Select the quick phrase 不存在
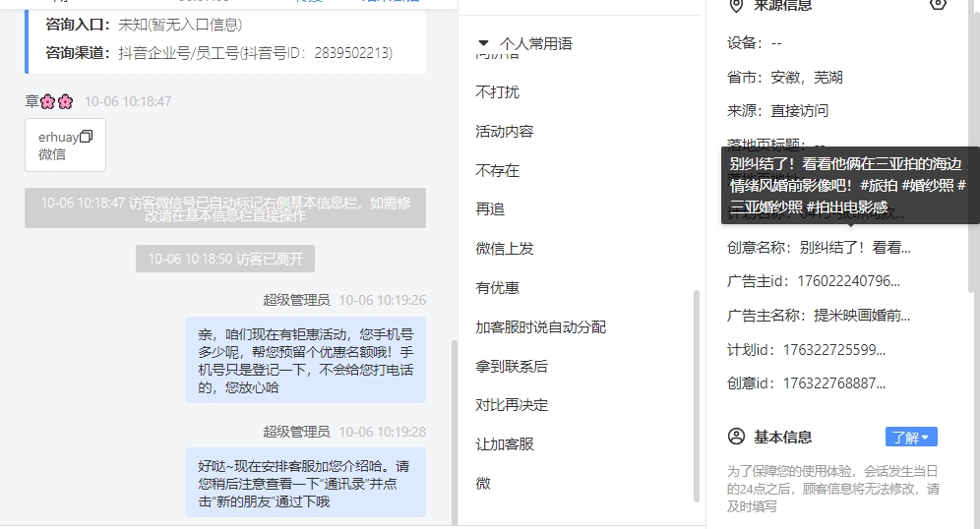Image resolution: width=980 pixels, height=529 pixels. click(x=498, y=170)
